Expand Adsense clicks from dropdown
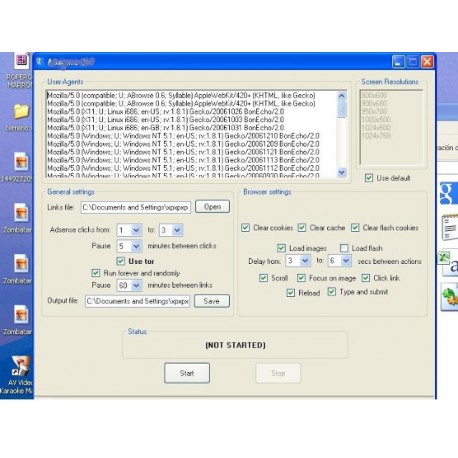 [136, 230]
